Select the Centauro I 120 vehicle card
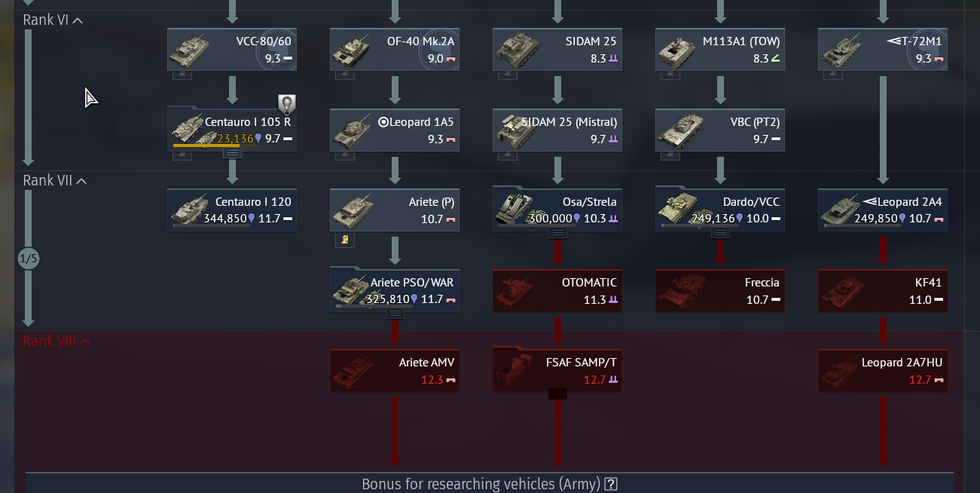 click(x=232, y=210)
